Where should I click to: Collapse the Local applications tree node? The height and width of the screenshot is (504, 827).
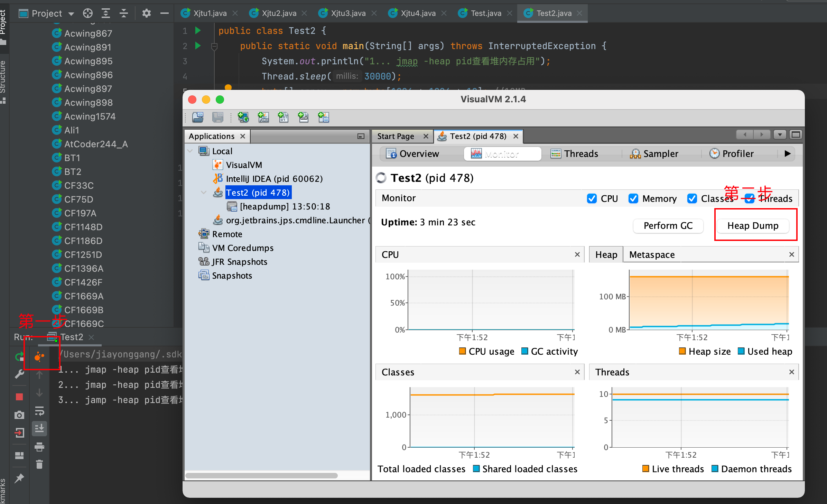point(190,151)
